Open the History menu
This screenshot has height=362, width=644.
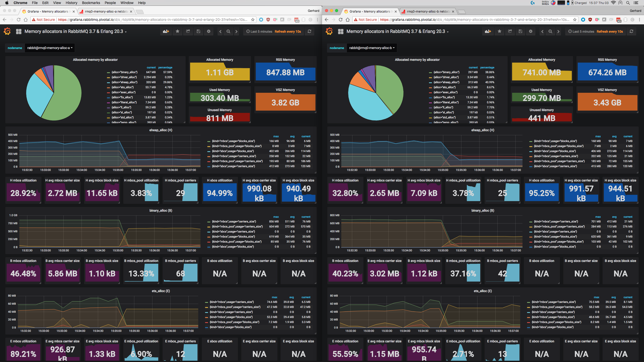(x=71, y=3)
